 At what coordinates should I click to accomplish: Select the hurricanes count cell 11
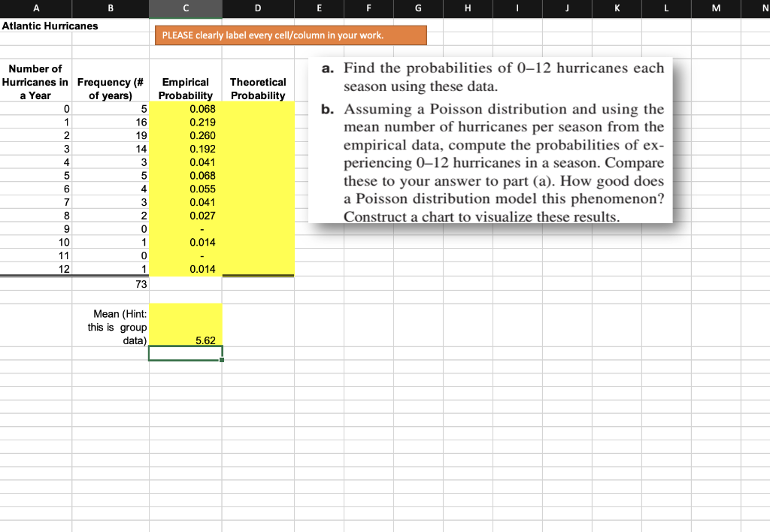(x=36, y=255)
